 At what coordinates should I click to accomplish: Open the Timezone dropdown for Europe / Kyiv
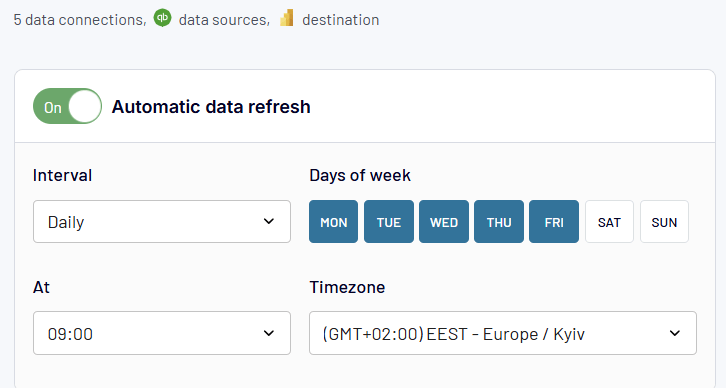coord(503,333)
